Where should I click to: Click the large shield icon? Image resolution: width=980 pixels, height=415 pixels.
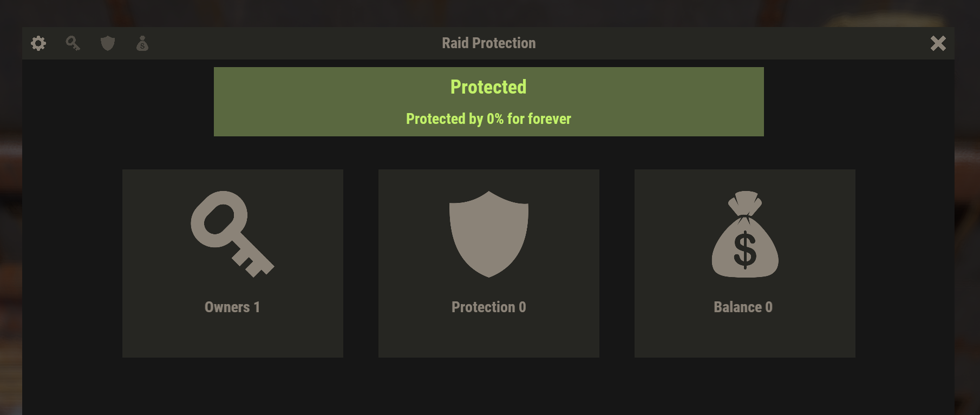pyautogui.click(x=489, y=234)
